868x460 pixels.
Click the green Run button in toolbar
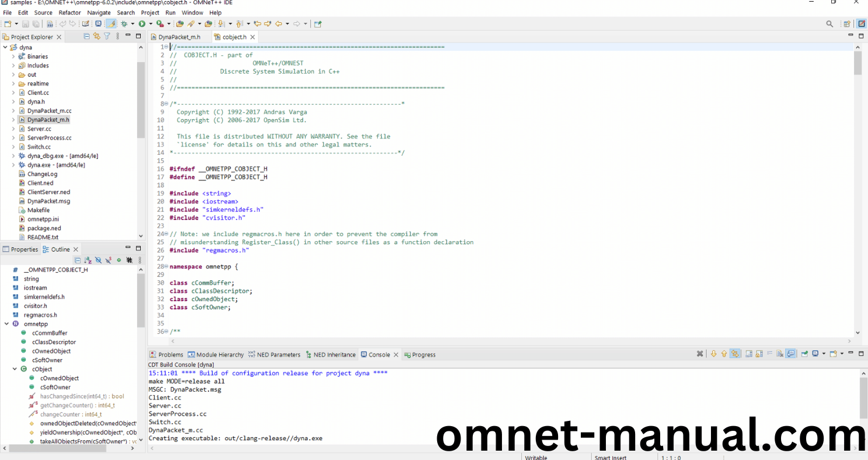pyautogui.click(x=141, y=24)
